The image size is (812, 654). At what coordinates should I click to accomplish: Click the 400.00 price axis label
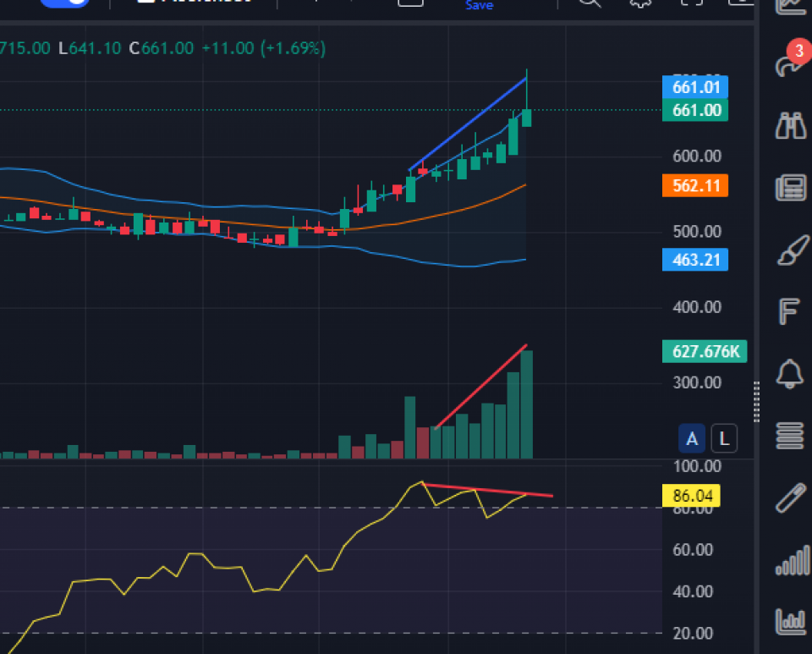pyautogui.click(x=696, y=307)
